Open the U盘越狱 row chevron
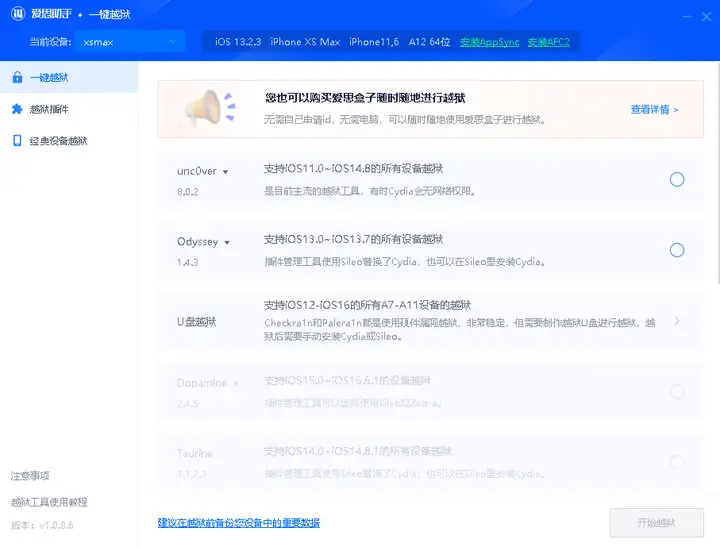Screen dimensions: 720x547 (677, 321)
